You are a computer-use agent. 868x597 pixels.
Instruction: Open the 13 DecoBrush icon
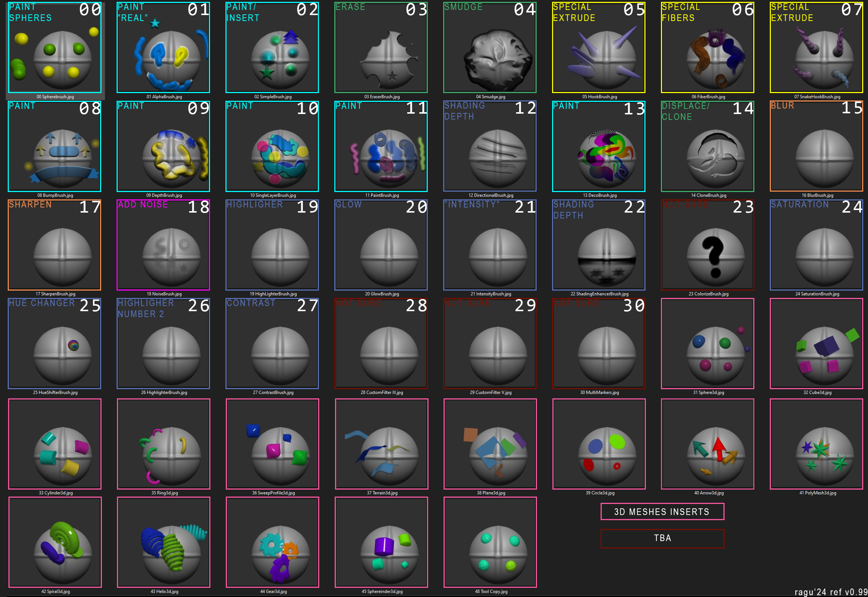click(599, 146)
